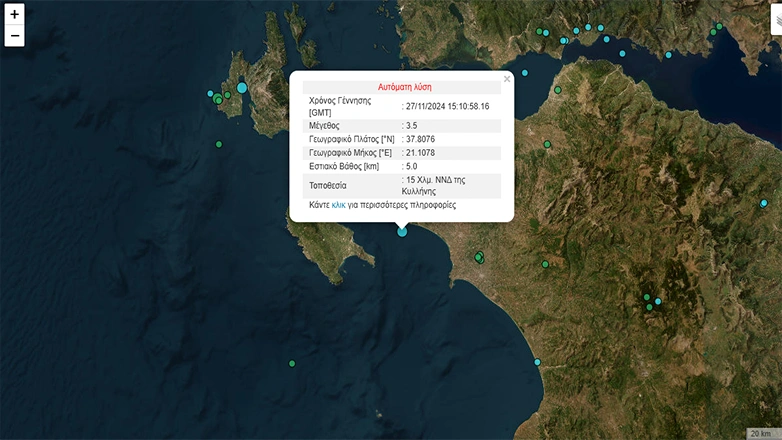The height and width of the screenshot is (440, 782).
Task: Select the large cyan marker on Kefalonia
Action: tap(242, 88)
